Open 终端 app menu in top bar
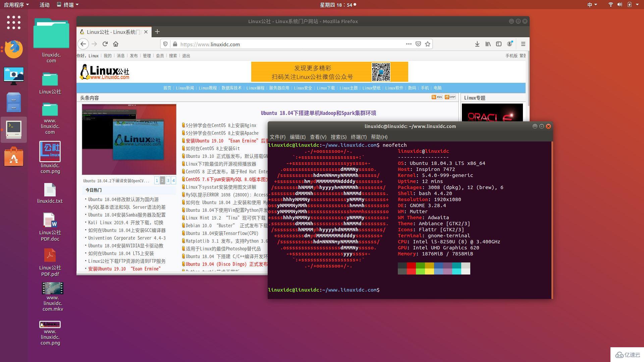644x362 pixels. pyautogui.click(x=67, y=5)
